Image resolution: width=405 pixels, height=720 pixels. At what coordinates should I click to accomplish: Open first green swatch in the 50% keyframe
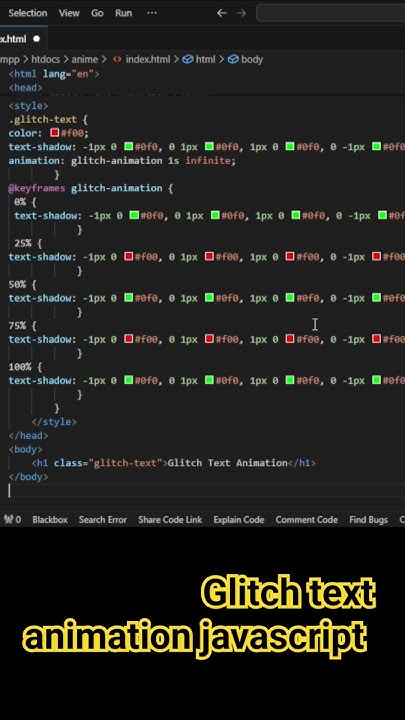click(x=129, y=298)
